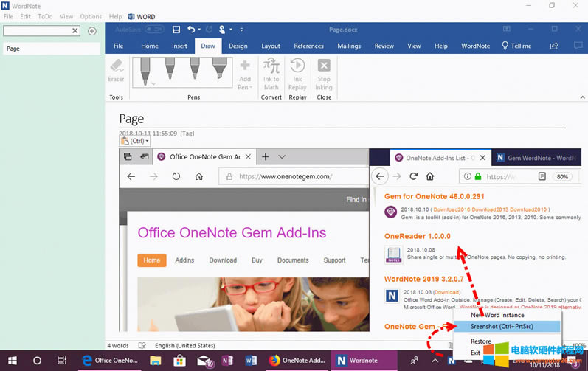The image size is (588, 371).
Task: Click the Save icon in quick access toolbar
Action: [x=176, y=30]
